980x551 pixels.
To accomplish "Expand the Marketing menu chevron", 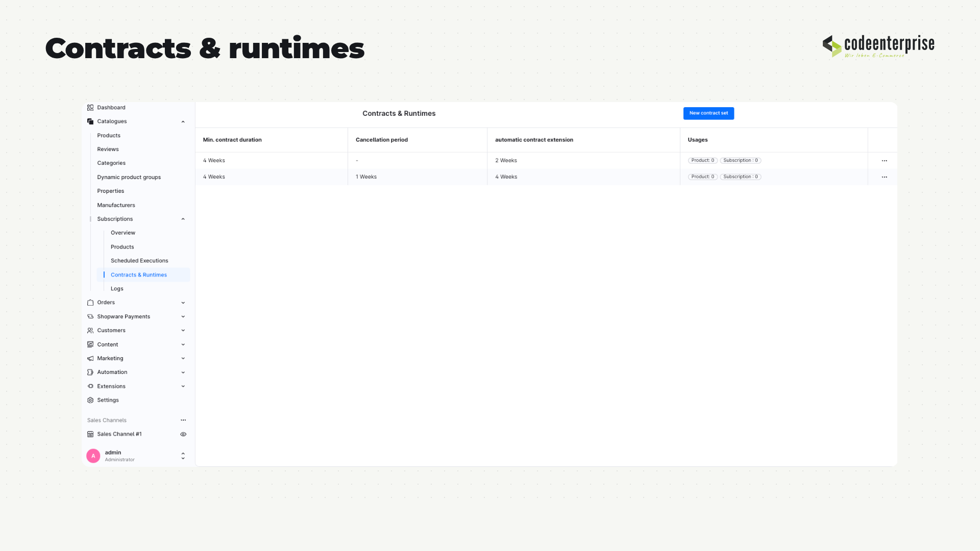I will click(x=183, y=358).
